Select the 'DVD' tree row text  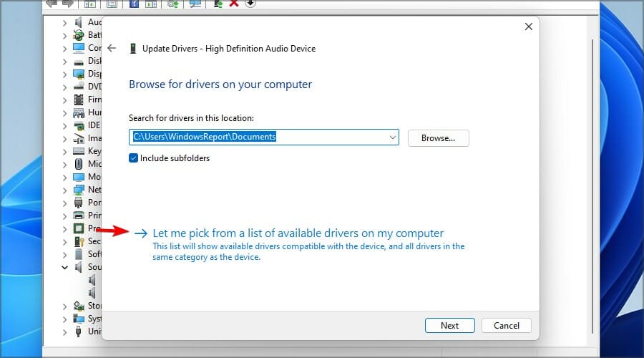pyautogui.click(x=94, y=87)
